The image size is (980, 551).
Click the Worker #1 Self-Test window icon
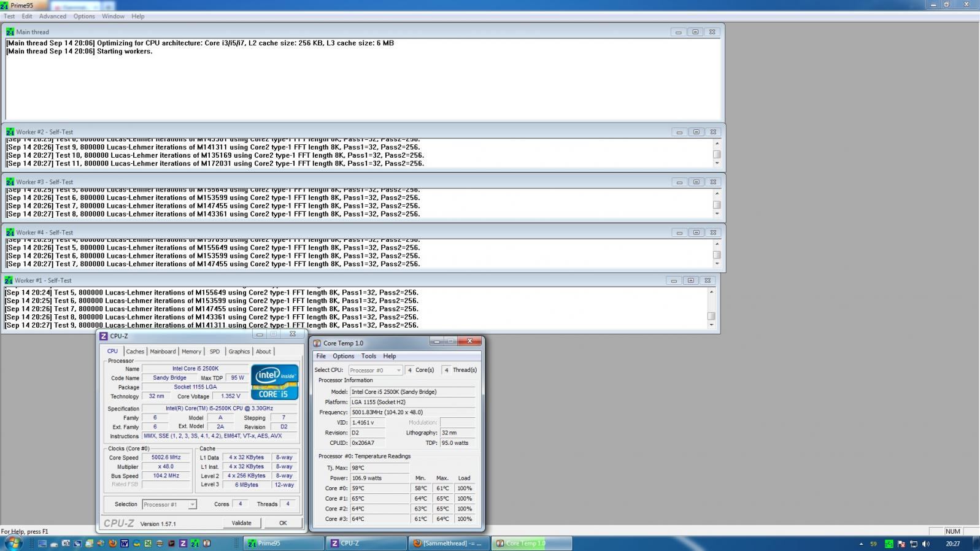[x=9, y=280]
